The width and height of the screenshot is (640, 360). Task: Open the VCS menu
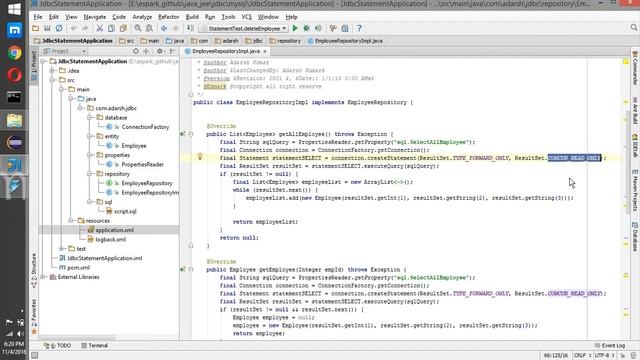[x=247, y=17]
